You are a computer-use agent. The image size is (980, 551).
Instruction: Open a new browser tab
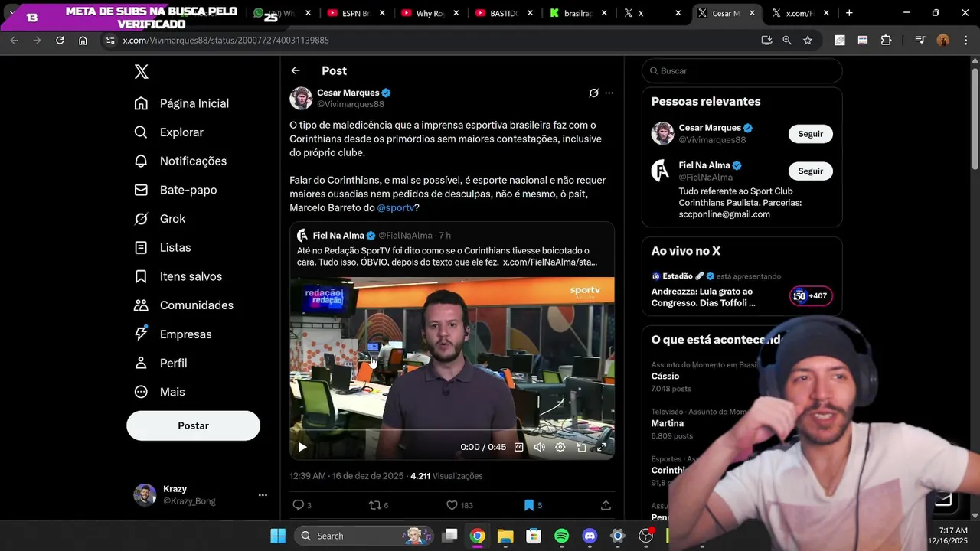tap(849, 13)
